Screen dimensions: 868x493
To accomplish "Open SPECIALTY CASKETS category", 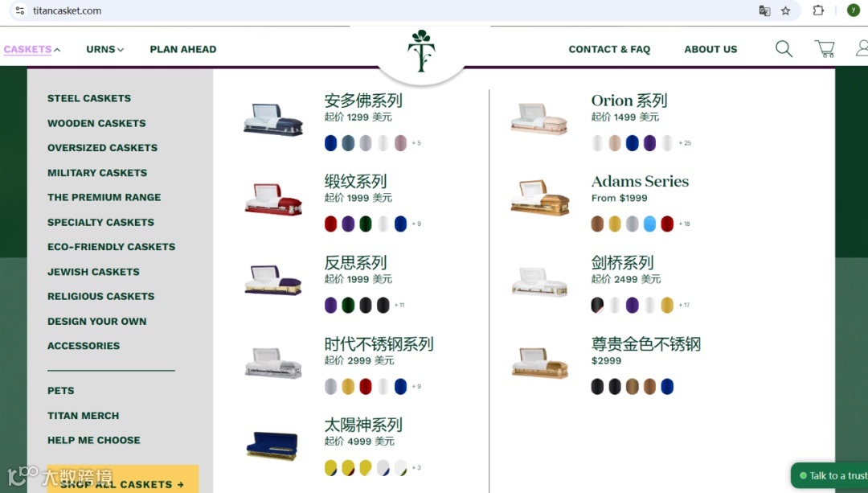I will point(100,222).
